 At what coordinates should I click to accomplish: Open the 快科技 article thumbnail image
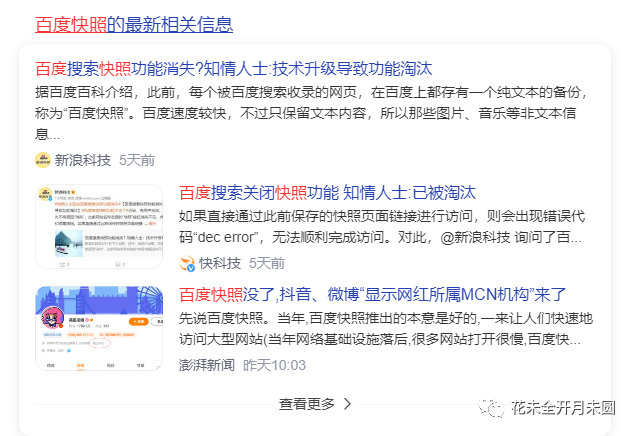99,226
